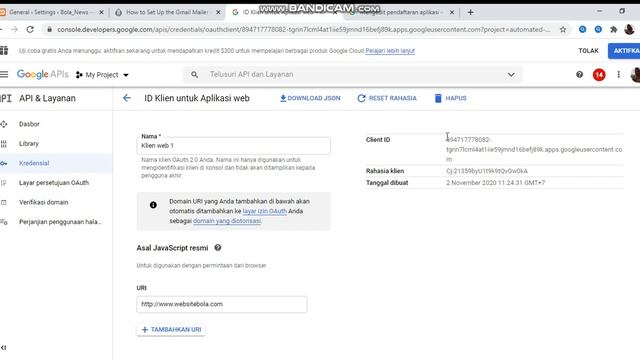Click the Telusuri API dan Layanan search field
640x360 pixels.
click(353, 75)
